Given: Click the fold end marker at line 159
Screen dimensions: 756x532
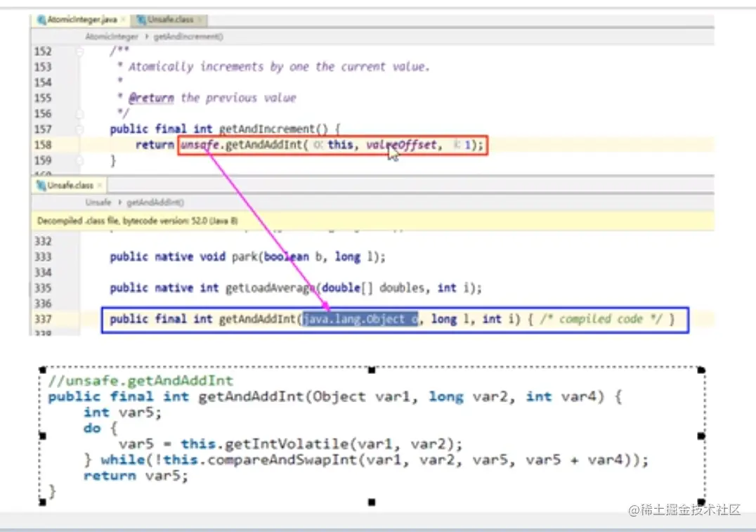Looking at the screenshot, I should [x=80, y=161].
